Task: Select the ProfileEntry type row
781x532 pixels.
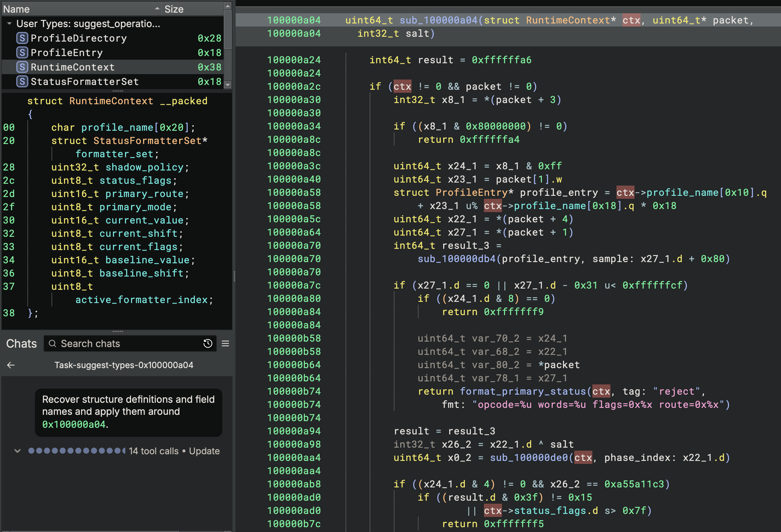Action: (113, 52)
